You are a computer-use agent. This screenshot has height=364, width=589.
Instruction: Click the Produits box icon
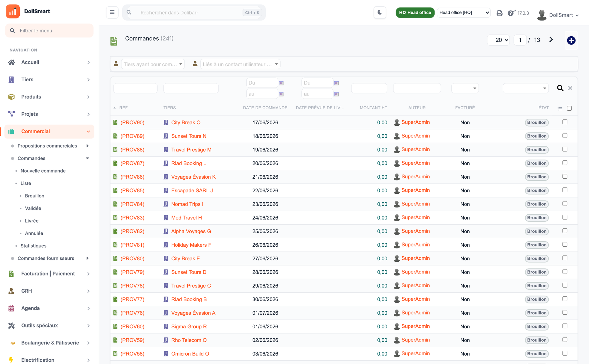pyautogui.click(x=12, y=97)
